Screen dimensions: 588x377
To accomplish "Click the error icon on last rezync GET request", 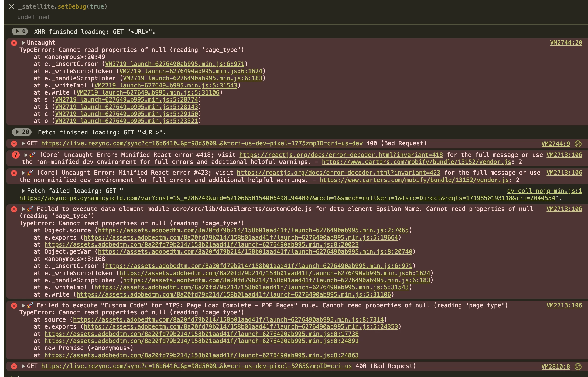I will (14, 366).
